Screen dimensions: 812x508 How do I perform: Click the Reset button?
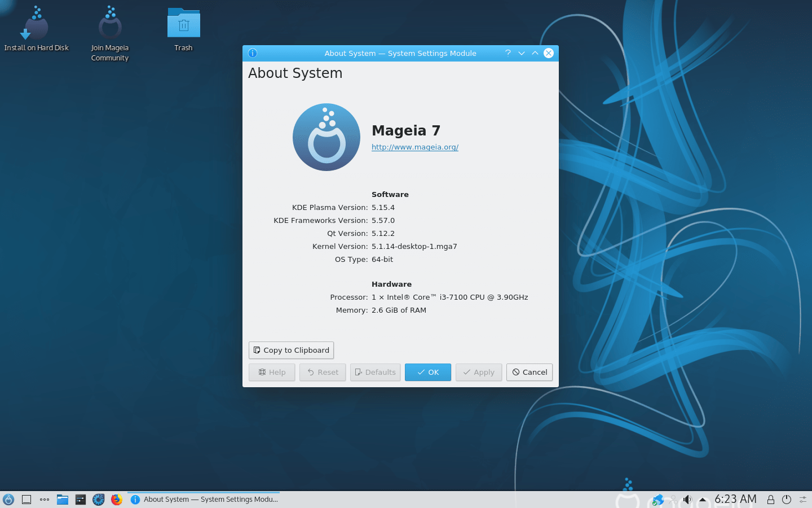tap(323, 373)
